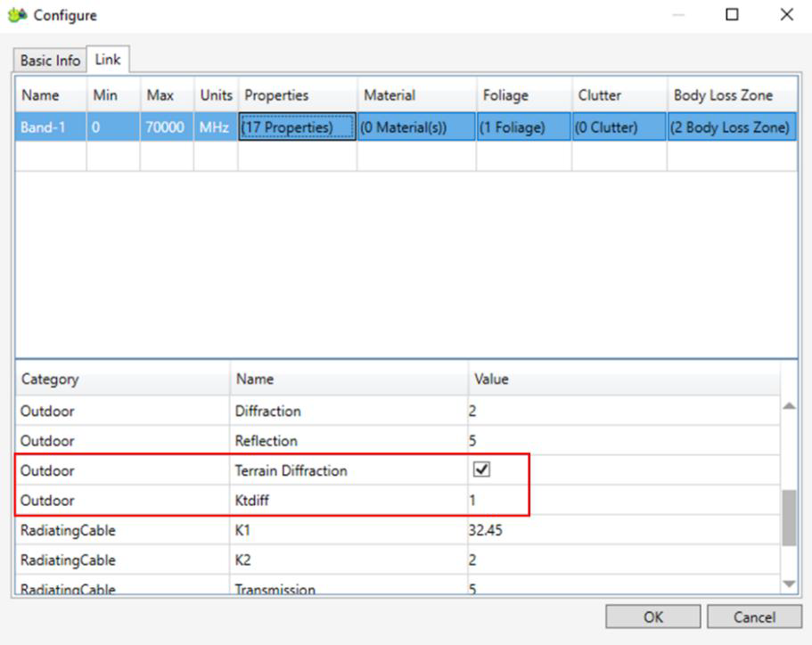This screenshot has height=645, width=812.
Task: Open the 0 Material(s) cell
Action: coord(416,127)
